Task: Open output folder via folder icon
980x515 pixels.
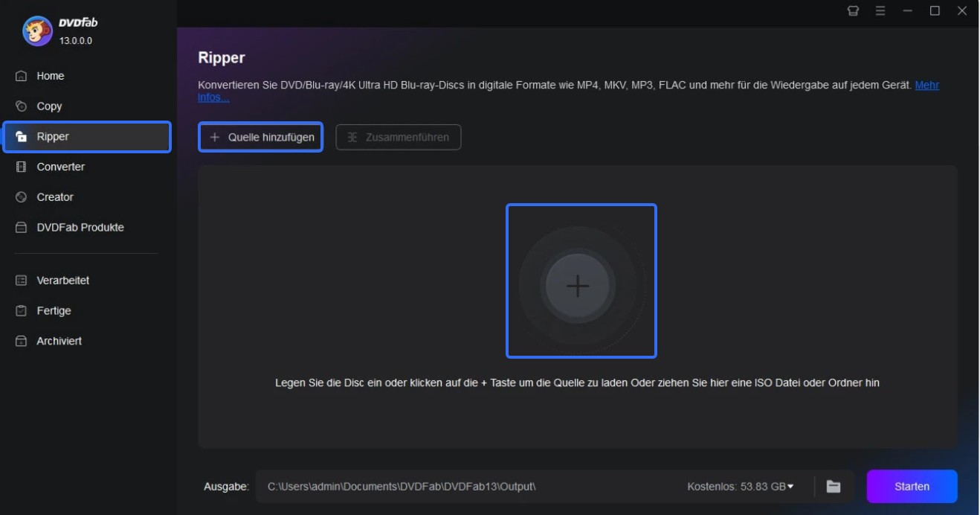Action: [834, 487]
